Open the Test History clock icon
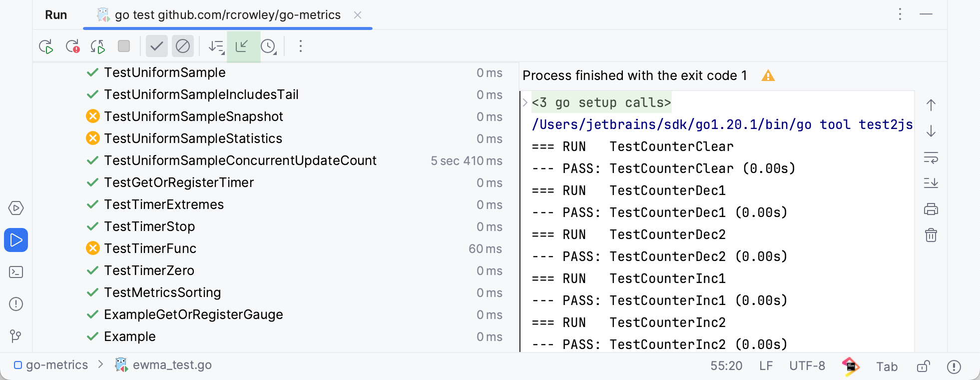 coord(269,46)
